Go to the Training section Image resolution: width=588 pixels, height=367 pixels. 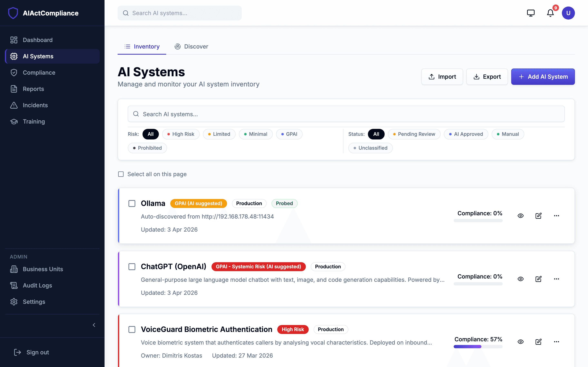coord(34,121)
